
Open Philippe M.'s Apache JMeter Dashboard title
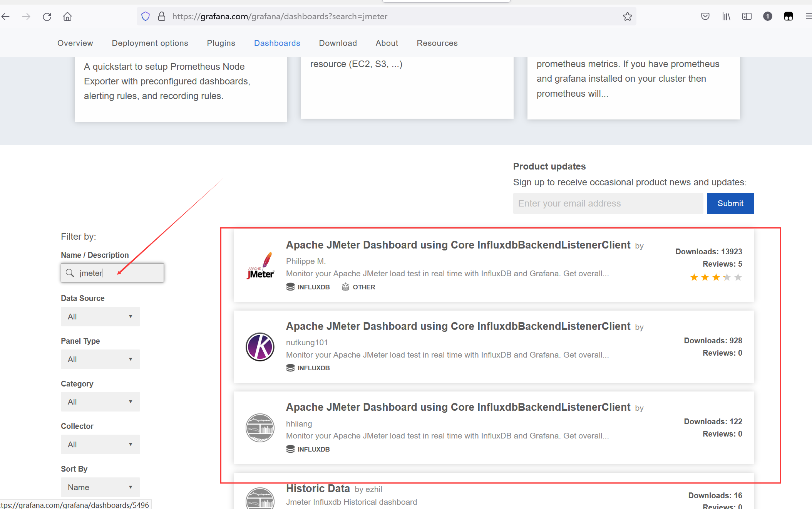(458, 245)
